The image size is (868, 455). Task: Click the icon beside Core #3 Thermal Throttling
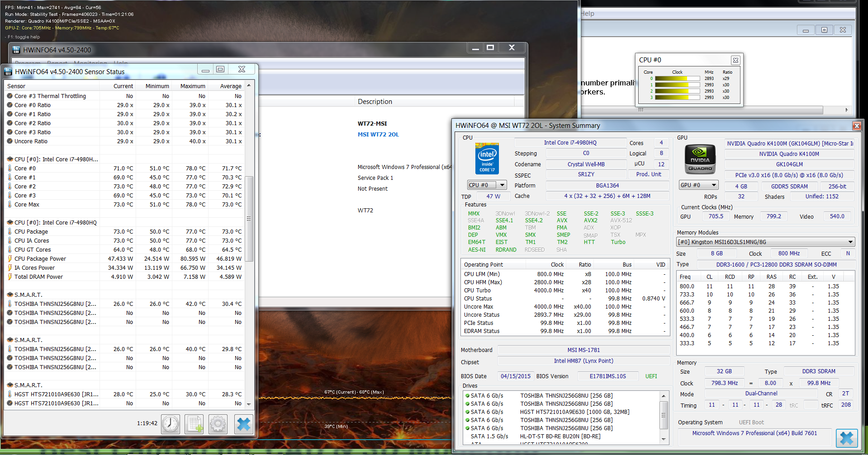9,96
